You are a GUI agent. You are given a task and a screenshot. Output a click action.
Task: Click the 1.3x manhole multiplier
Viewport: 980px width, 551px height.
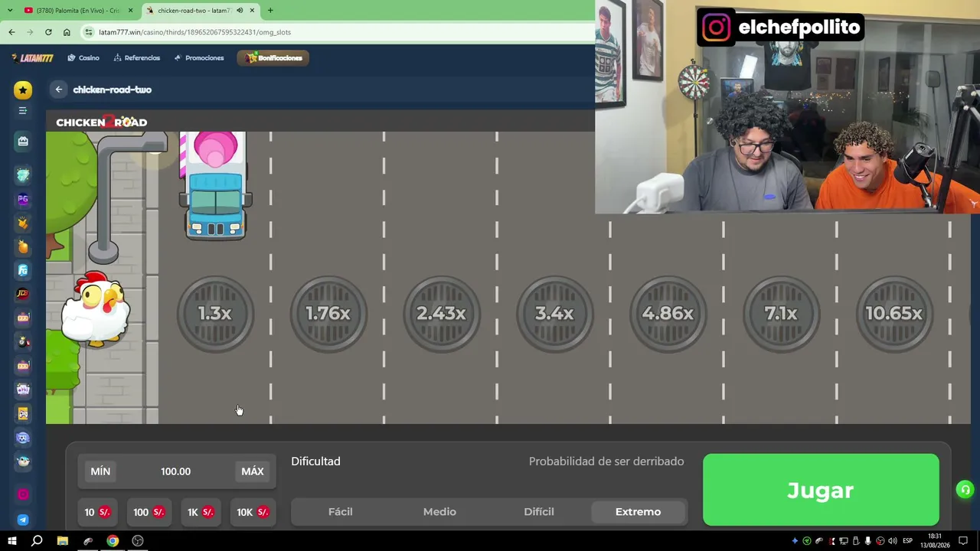[215, 314]
